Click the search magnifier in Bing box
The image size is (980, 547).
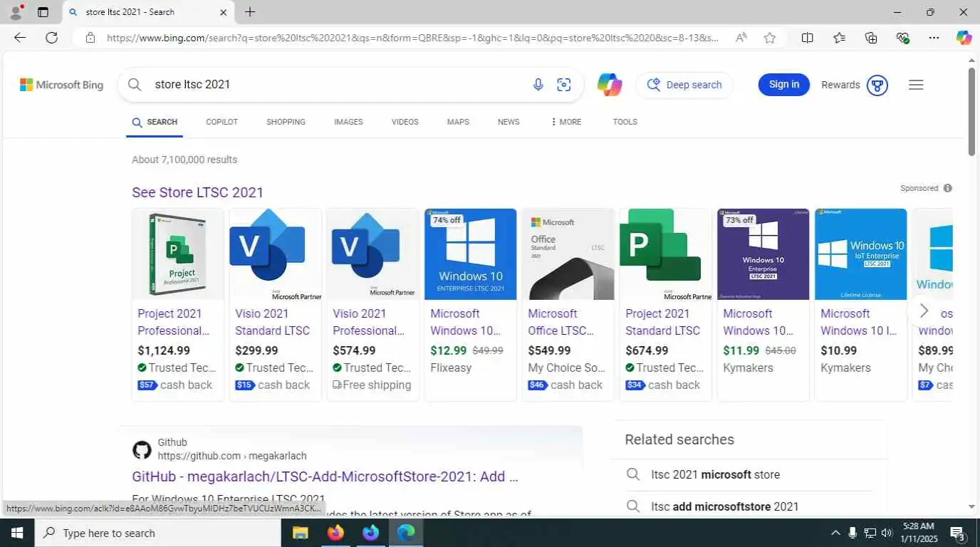coord(135,85)
